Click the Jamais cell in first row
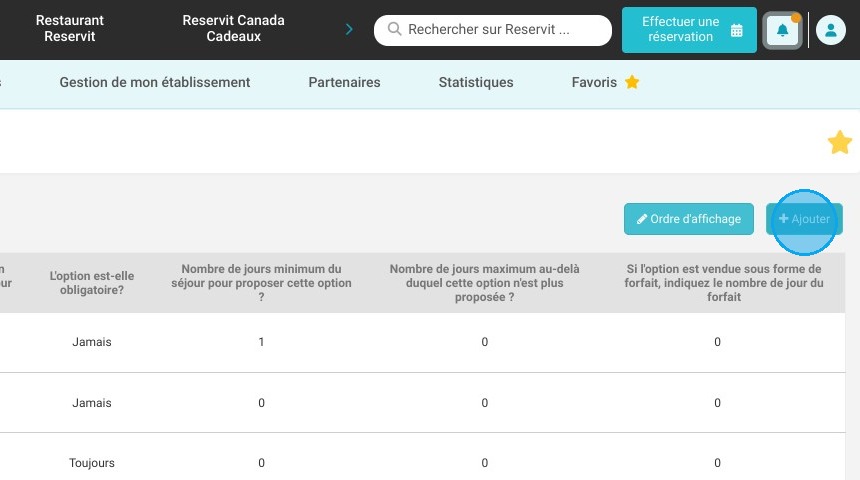 click(92, 342)
